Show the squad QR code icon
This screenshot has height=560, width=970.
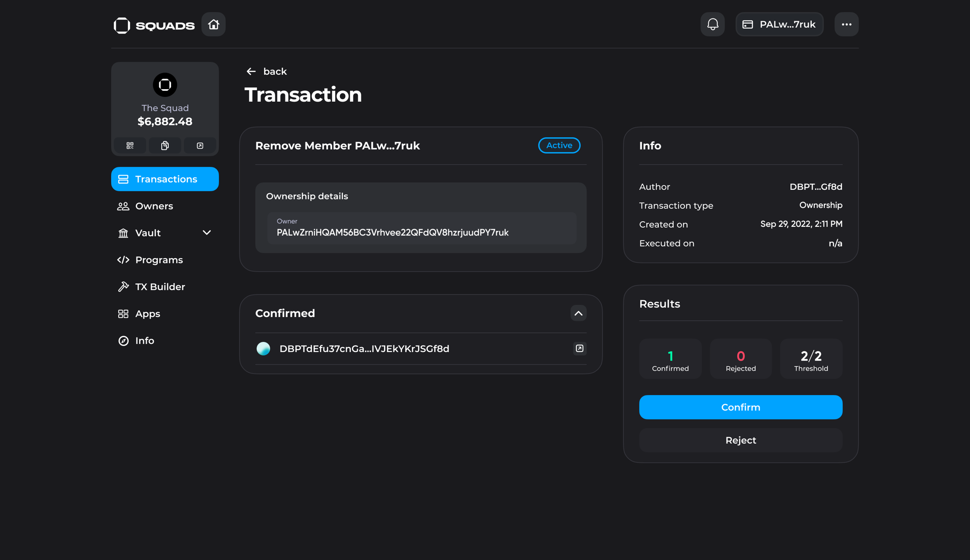130,146
